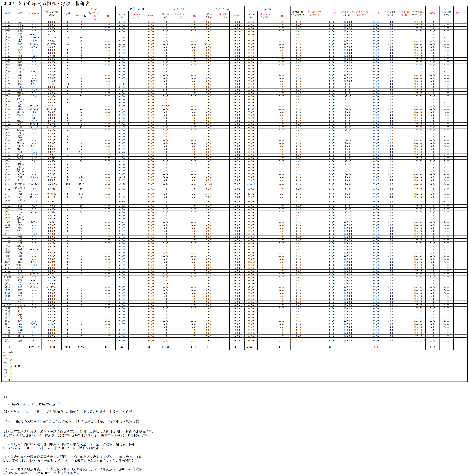Click the title 2026年南宁仓库食品物流运输项目报价表
Screen dimensions: 469x476
pyautogui.click(x=46, y=3)
